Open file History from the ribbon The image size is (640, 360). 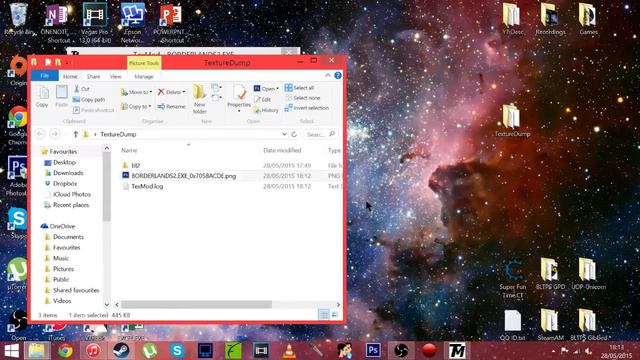coord(266,110)
